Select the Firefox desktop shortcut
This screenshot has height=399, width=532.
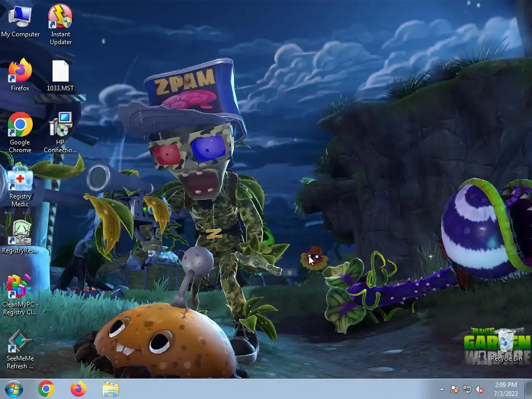pyautogui.click(x=20, y=75)
